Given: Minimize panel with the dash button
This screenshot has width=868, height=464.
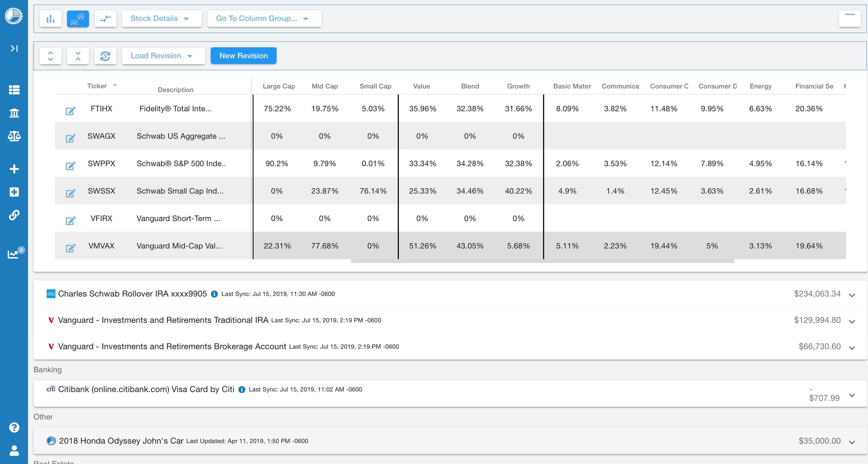Looking at the screenshot, I should (x=849, y=18).
